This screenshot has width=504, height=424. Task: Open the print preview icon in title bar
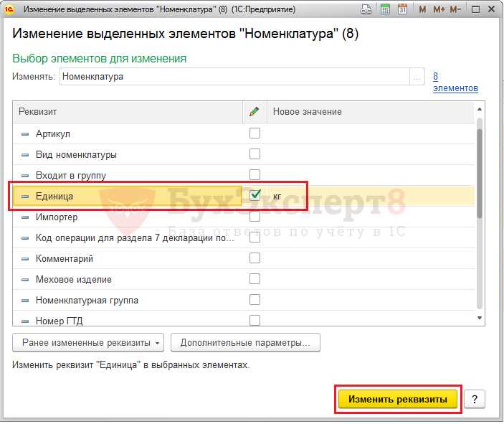coord(366,9)
